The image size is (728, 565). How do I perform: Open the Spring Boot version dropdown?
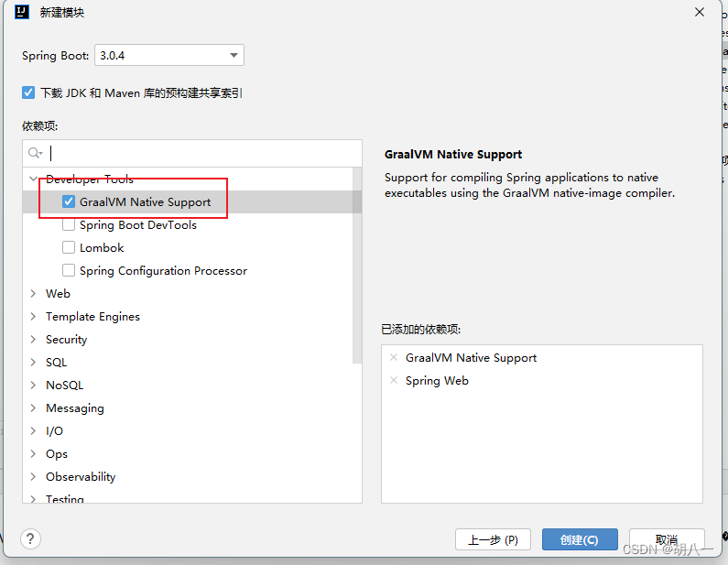click(169, 55)
